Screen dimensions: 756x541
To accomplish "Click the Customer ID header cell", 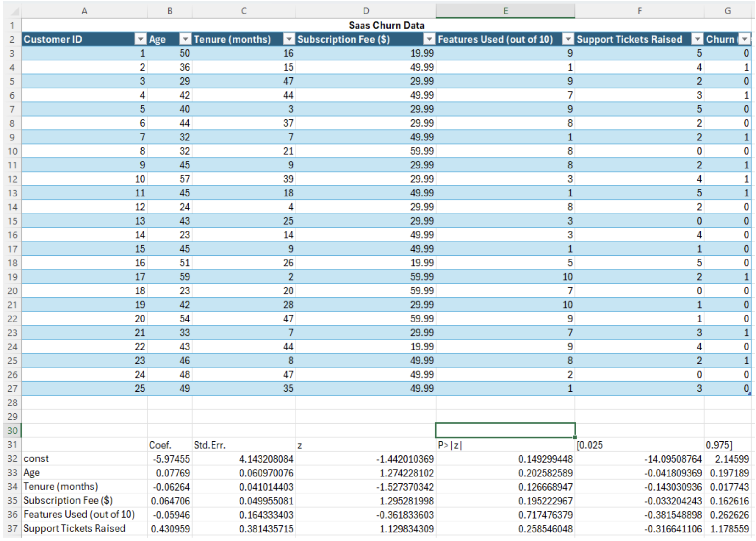I will point(85,39).
